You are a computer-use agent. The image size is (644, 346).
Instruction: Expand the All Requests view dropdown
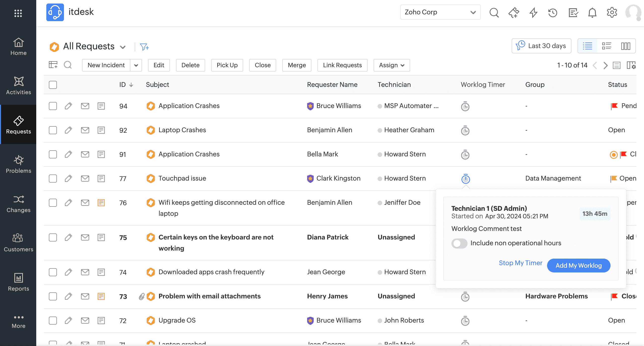point(123,47)
